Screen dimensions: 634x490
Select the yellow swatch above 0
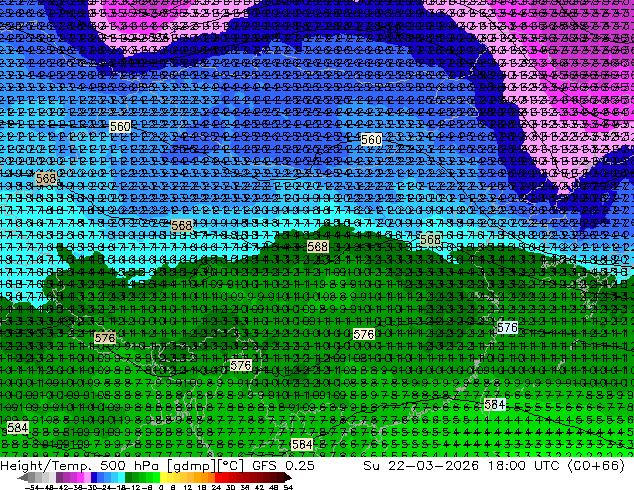tap(163, 477)
